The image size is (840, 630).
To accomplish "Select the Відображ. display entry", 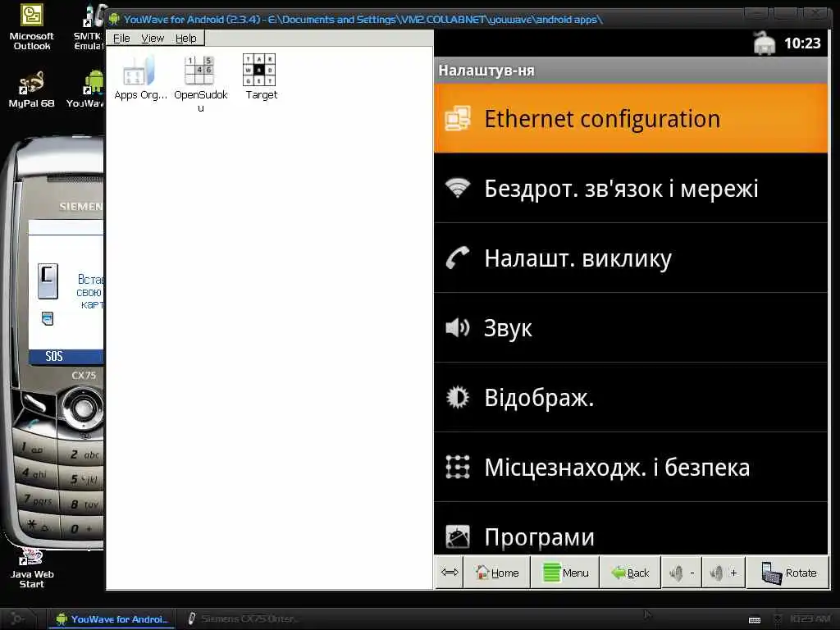I will point(631,398).
